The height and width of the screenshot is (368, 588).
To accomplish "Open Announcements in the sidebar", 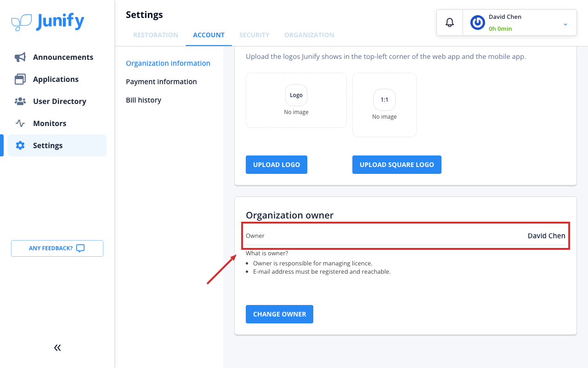I will pos(57,57).
